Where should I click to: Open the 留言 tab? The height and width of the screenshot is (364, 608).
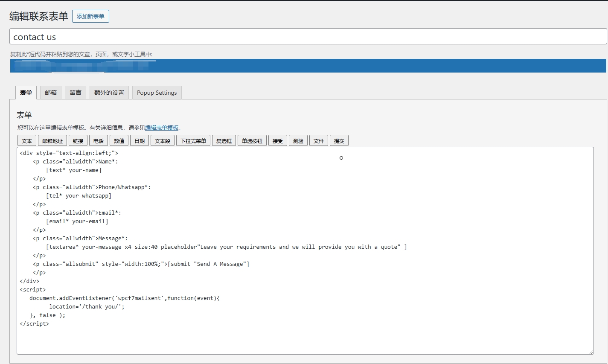[76, 93]
